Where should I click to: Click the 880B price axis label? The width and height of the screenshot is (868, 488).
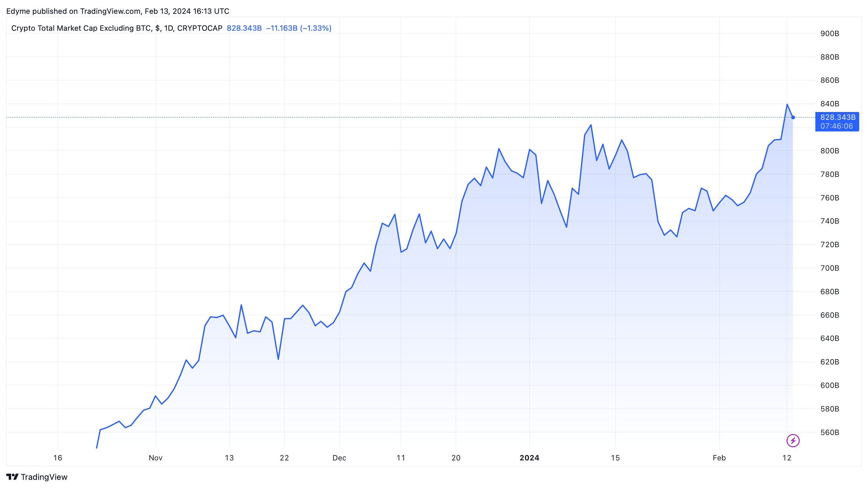point(829,57)
